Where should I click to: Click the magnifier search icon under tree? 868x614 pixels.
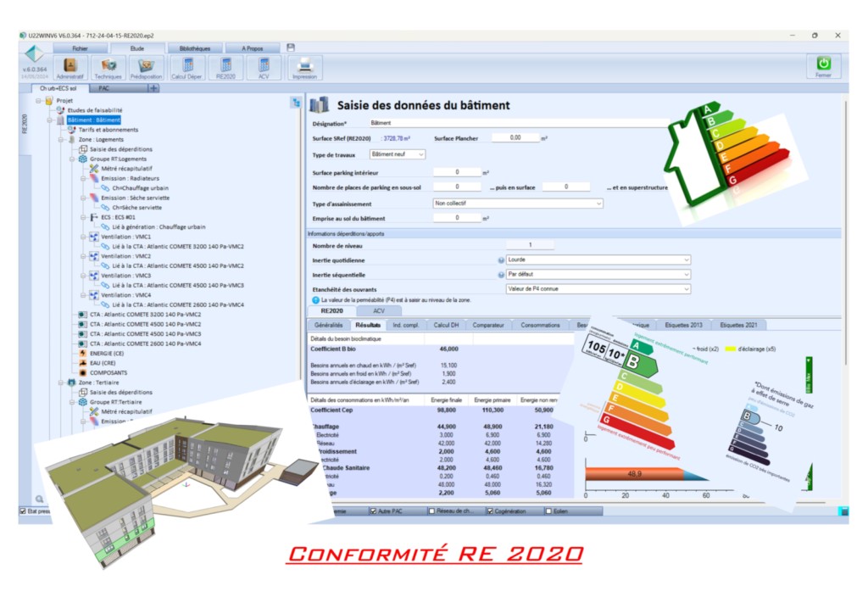(x=39, y=500)
